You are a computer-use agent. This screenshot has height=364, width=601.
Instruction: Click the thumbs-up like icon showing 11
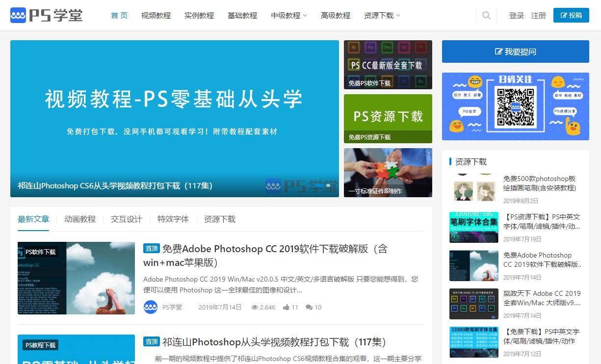[x=285, y=307]
